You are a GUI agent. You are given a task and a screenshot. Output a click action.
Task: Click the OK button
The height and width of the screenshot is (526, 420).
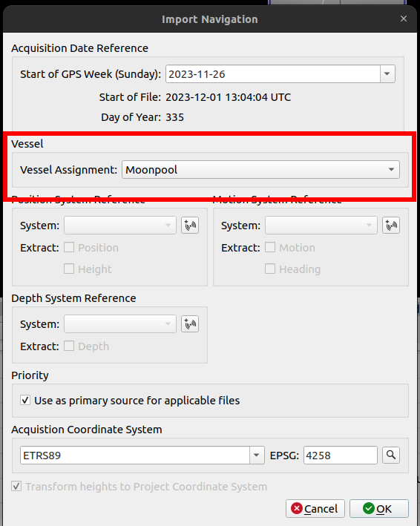pyautogui.click(x=379, y=508)
